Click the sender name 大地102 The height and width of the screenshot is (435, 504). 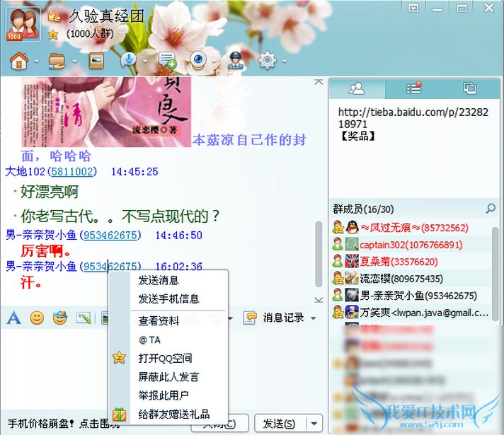(25, 172)
